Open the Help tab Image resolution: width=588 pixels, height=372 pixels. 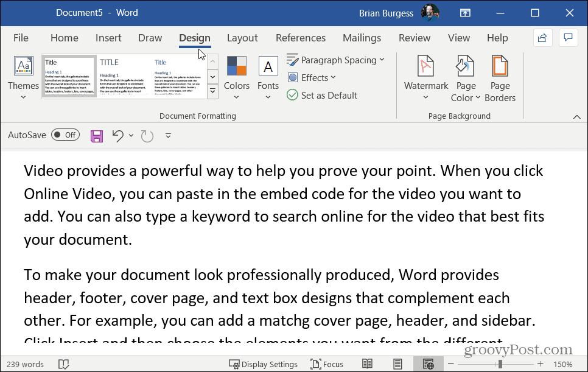click(x=497, y=38)
